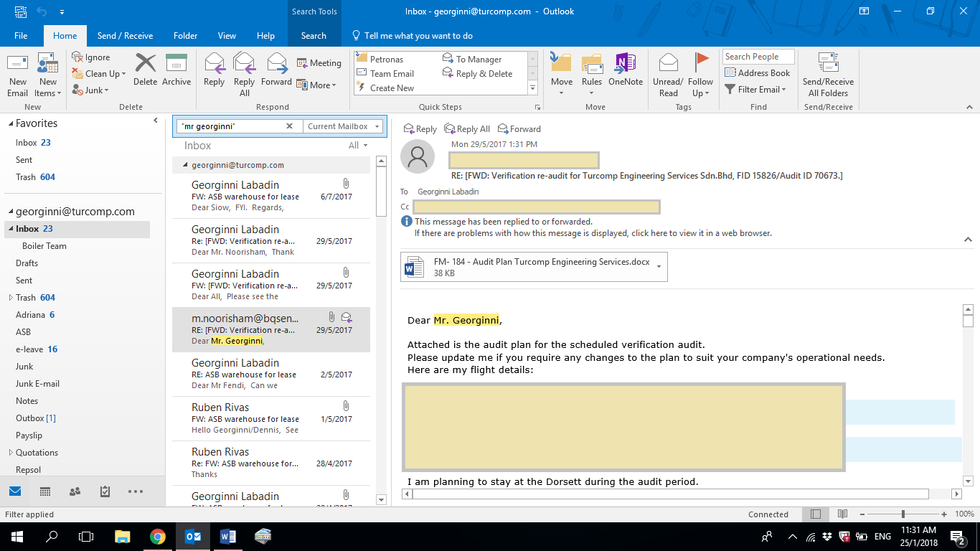Open the Junk dropdown

point(90,90)
